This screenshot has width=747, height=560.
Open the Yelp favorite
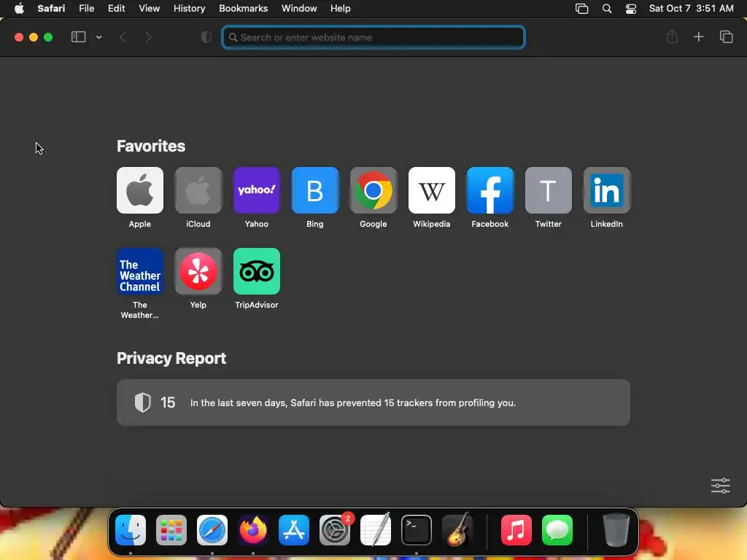(198, 271)
